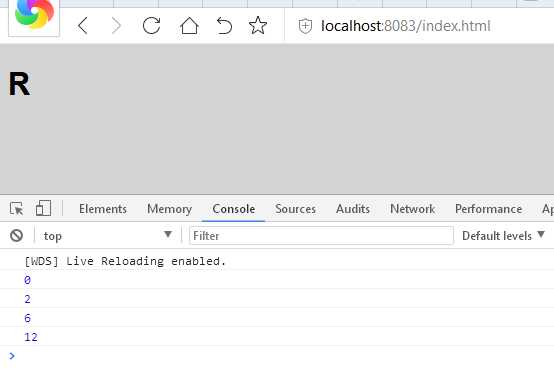Toggle the device toolbar icon
Image resolution: width=554 pixels, height=382 pixels.
(x=43, y=208)
